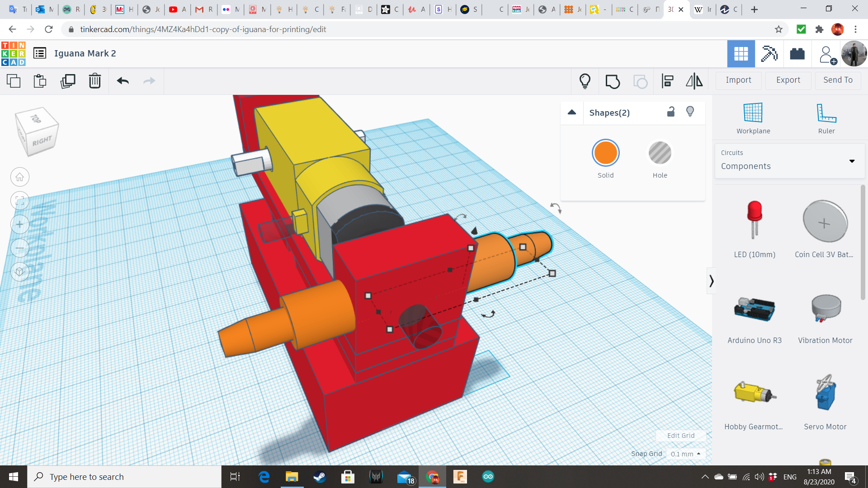Click Home view button
Screen dimensions: 868x488
point(20,177)
